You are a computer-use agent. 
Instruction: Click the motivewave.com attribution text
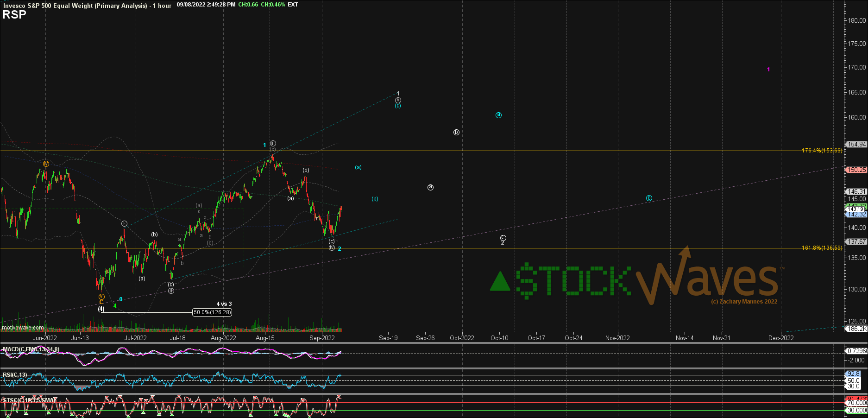pyautogui.click(x=23, y=328)
